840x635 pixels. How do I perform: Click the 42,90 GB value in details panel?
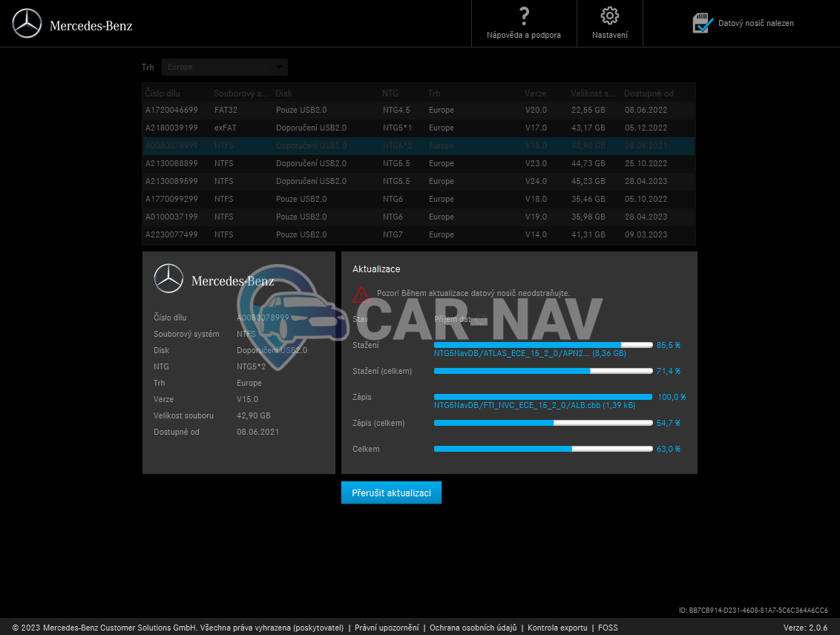pos(253,415)
